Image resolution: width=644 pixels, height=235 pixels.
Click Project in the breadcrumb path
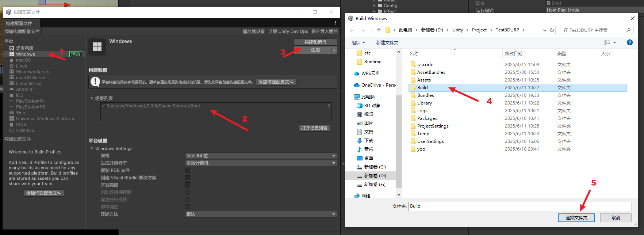tap(479, 30)
